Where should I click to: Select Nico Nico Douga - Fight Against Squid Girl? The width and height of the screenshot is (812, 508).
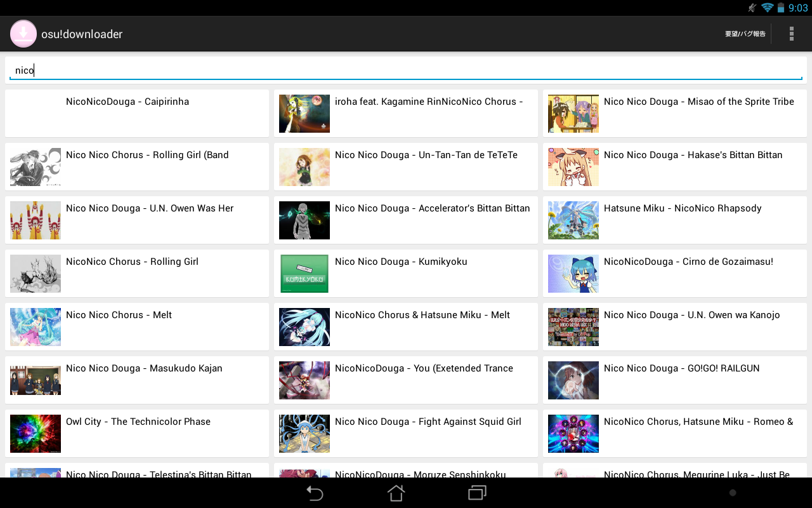click(428, 422)
